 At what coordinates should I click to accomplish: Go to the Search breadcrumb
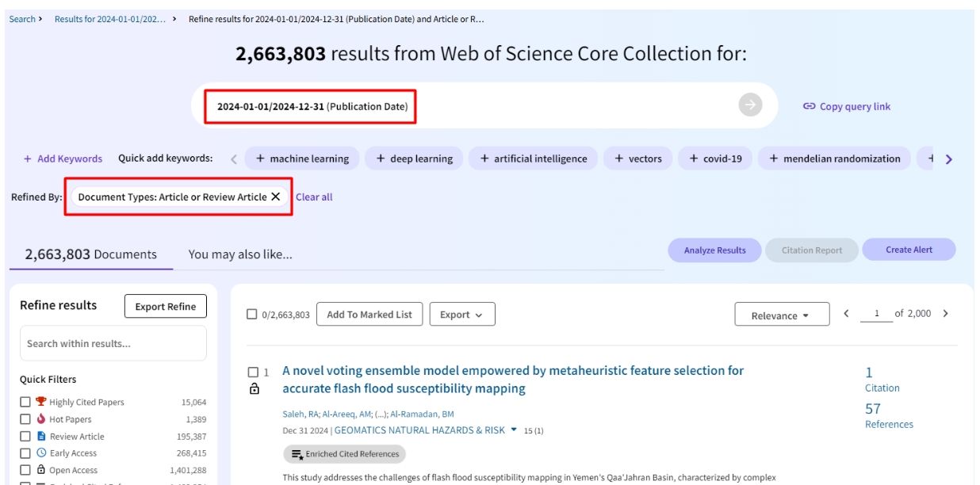(x=22, y=19)
